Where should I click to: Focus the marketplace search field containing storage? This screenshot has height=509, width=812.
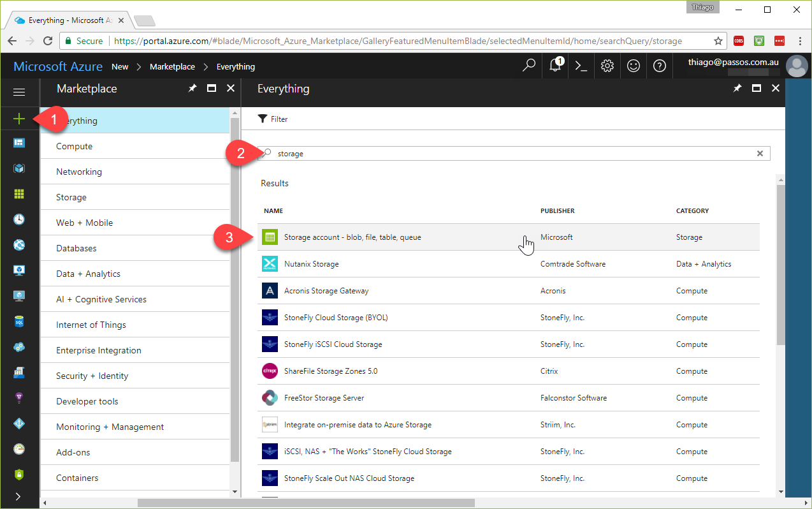[514, 154]
